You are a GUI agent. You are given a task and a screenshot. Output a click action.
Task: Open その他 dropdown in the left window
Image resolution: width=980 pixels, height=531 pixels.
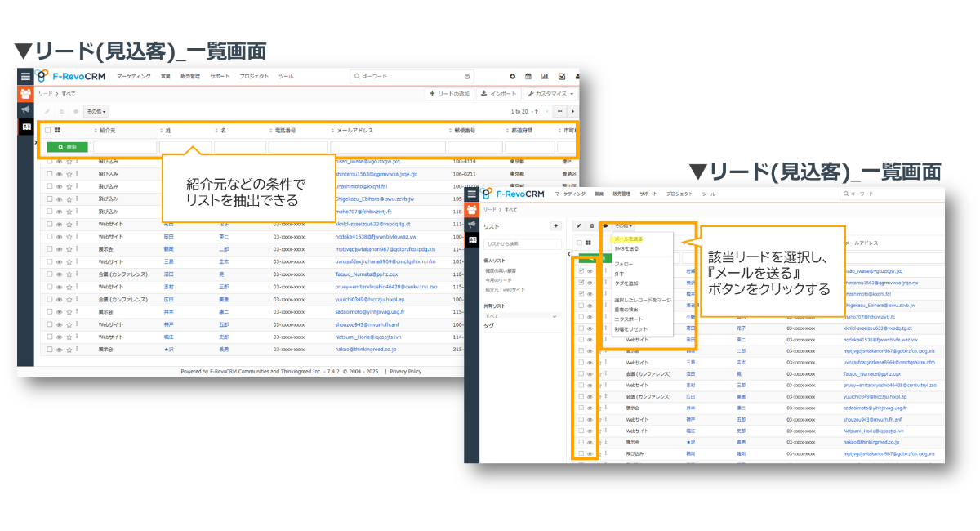(96, 111)
